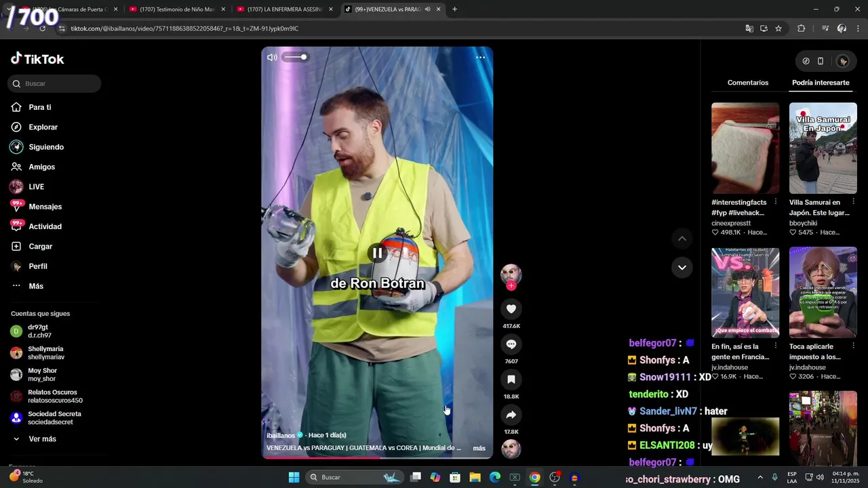
Task: Save the video with the bookmark icon
Action: coord(511,380)
